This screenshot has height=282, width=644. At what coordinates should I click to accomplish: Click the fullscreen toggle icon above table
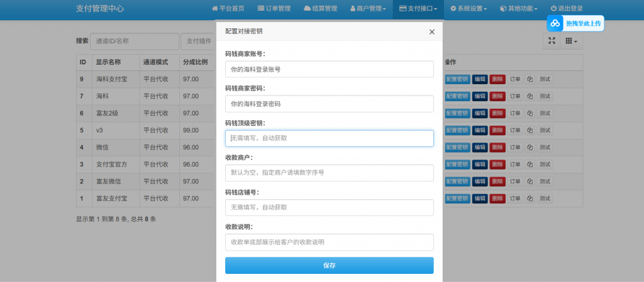[x=552, y=41]
